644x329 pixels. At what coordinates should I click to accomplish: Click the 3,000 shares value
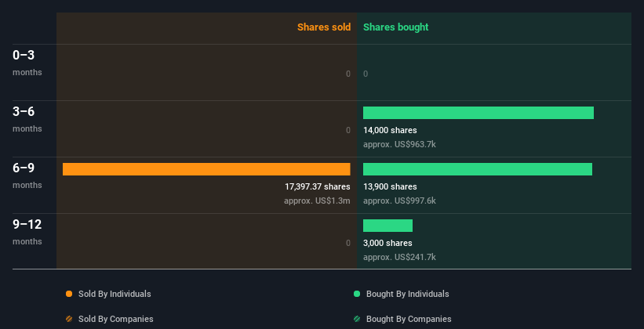(387, 244)
